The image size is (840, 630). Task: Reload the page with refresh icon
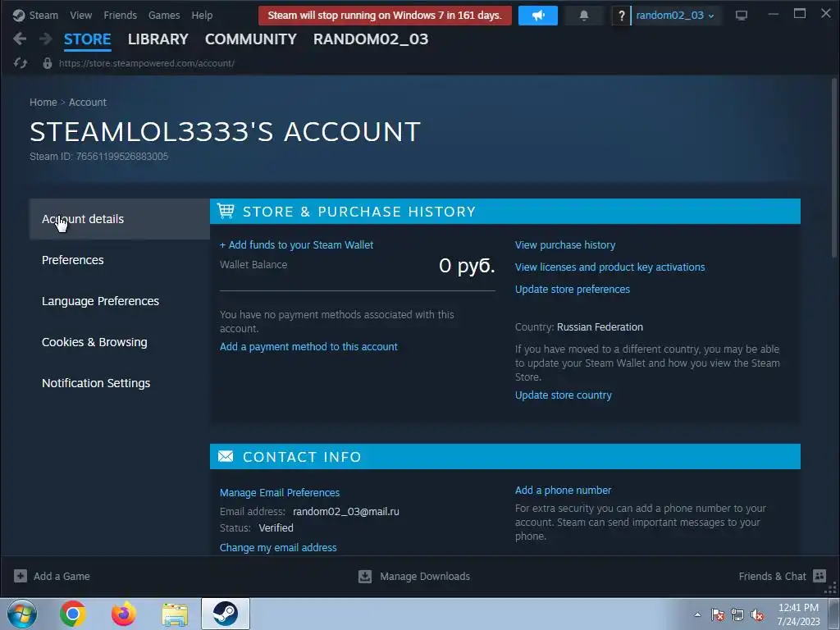[21, 63]
